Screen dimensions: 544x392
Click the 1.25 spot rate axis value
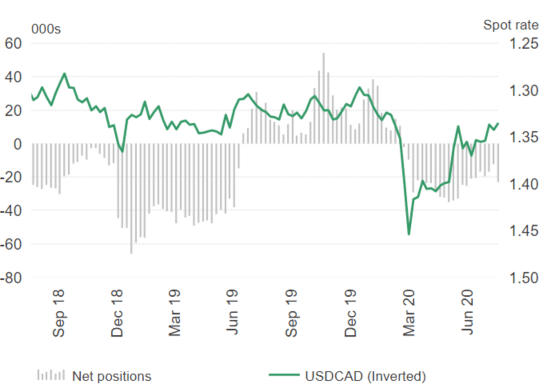click(x=524, y=44)
